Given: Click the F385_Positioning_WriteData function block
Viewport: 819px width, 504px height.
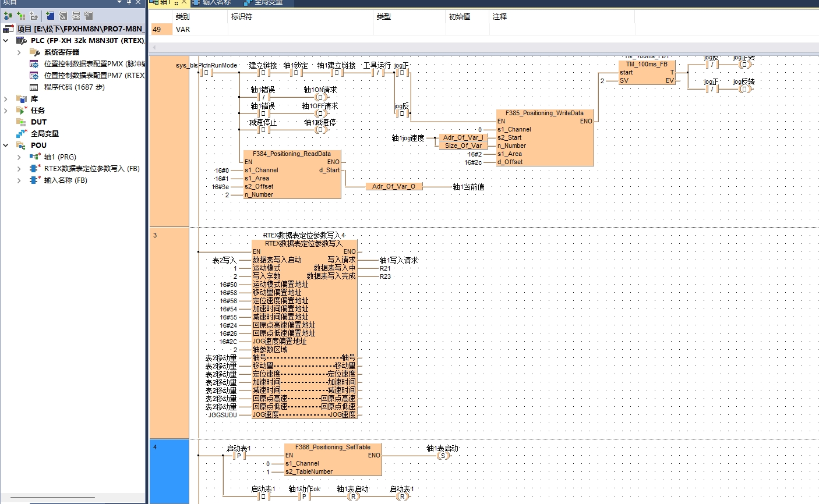Looking at the screenshot, I should pos(544,138).
